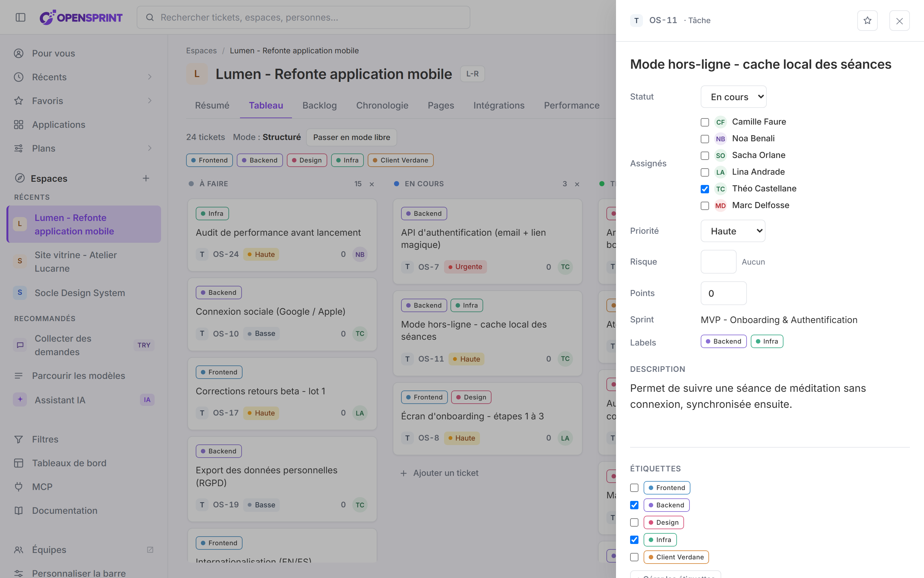Open the Performance tab
Image resolution: width=924 pixels, height=578 pixels.
pos(572,106)
